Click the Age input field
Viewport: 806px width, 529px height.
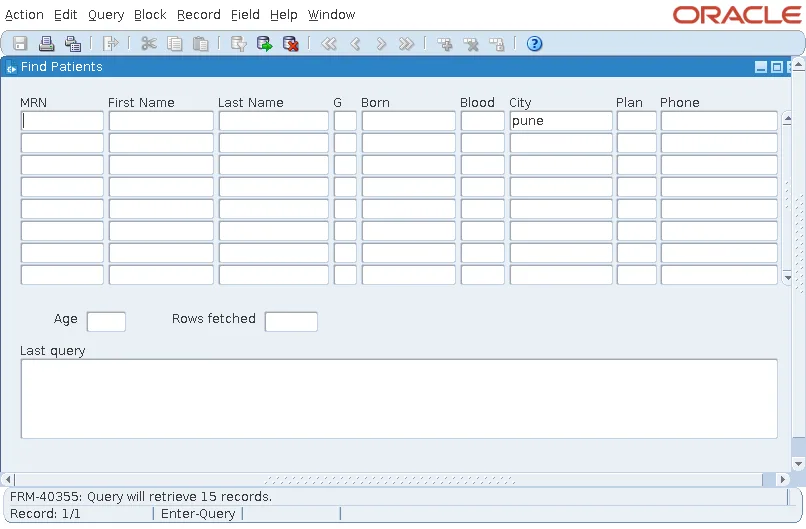pyautogui.click(x=106, y=322)
